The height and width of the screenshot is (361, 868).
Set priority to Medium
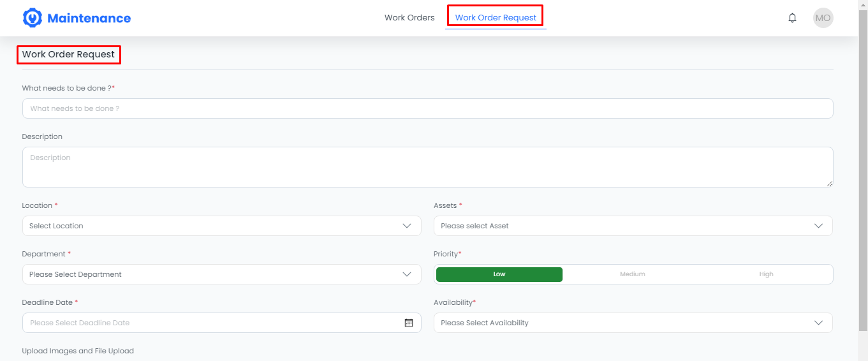point(633,274)
